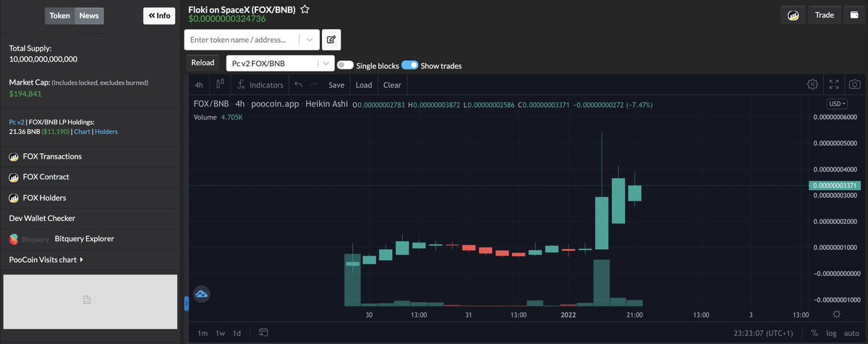The height and width of the screenshot is (344, 868).
Task: Change candlestick chart style icon
Action: [221, 85]
